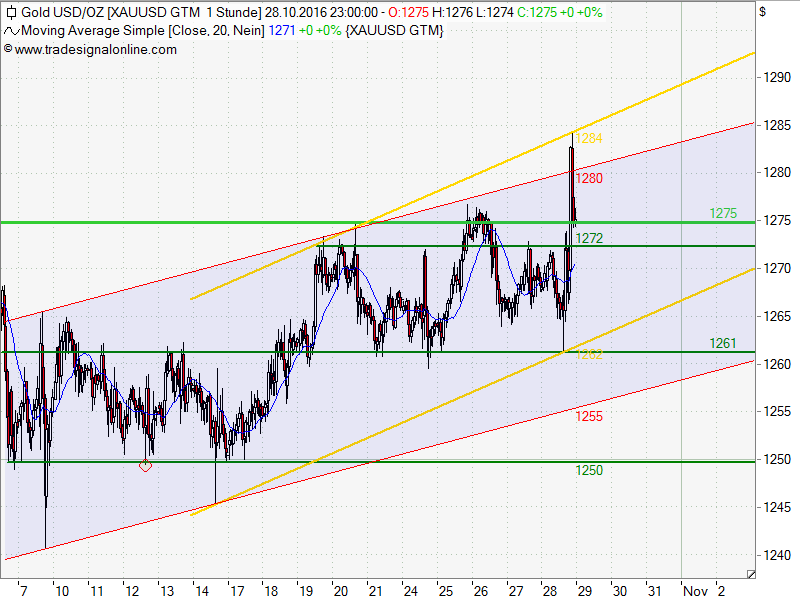The width and height of the screenshot is (800, 600).
Task: Select the yellow 1262 label inside chart
Action: (589, 355)
